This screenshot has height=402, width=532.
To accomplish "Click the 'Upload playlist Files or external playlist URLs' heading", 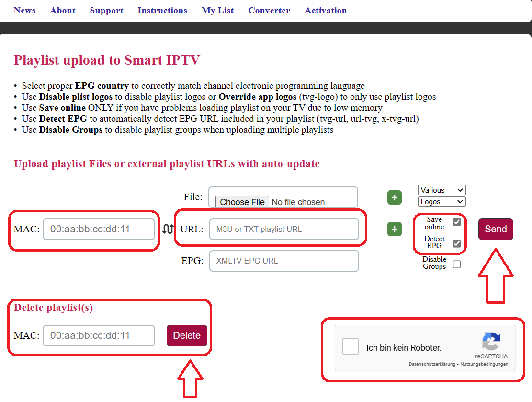I will [167, 164].
